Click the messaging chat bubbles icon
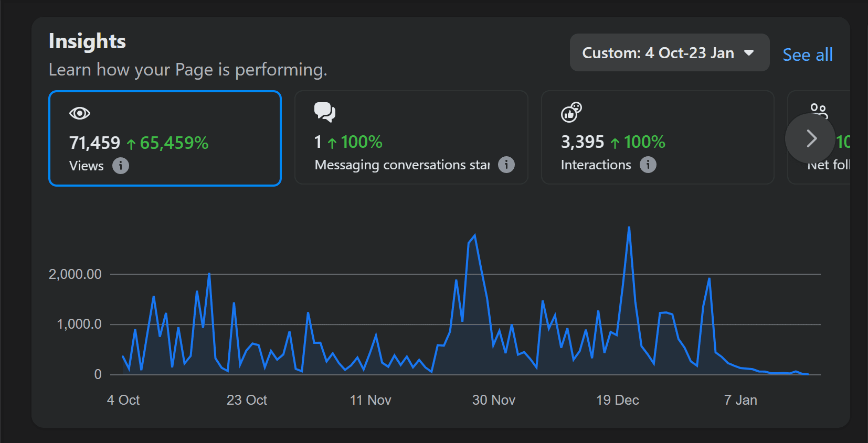Screen dimensions: 868x443 point(325,112)
